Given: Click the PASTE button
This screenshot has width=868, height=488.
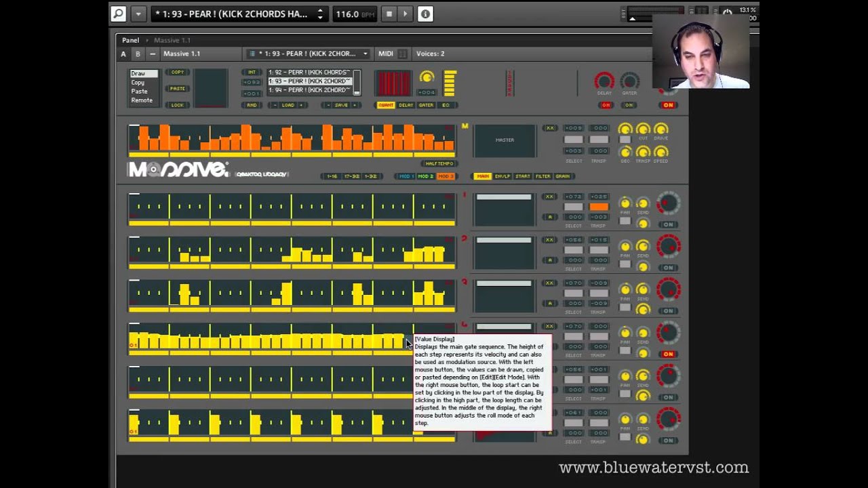Looking at the screenshot, I should point(178,88).
